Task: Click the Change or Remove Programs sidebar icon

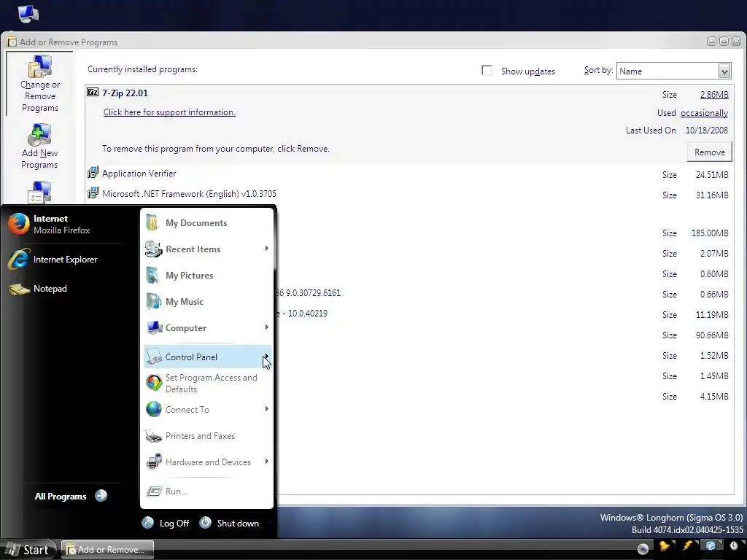Action: [40, 66]
